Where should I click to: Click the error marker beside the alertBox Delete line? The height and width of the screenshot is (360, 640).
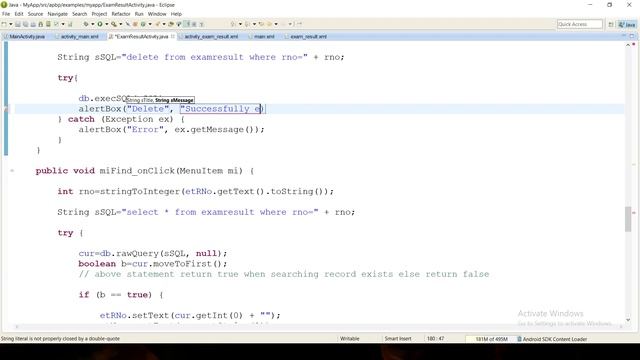coord(6,109)
